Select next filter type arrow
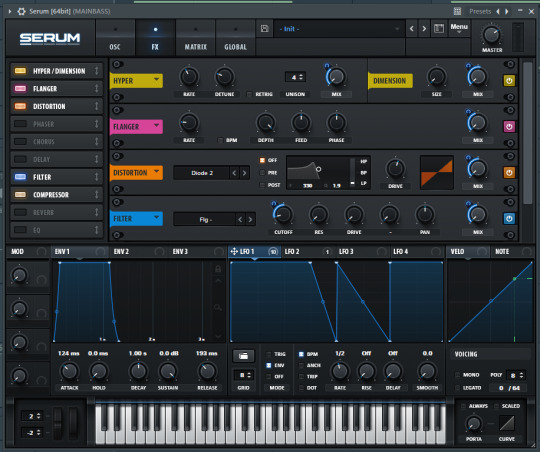540x452 pixels. click(x=250, y=219)
